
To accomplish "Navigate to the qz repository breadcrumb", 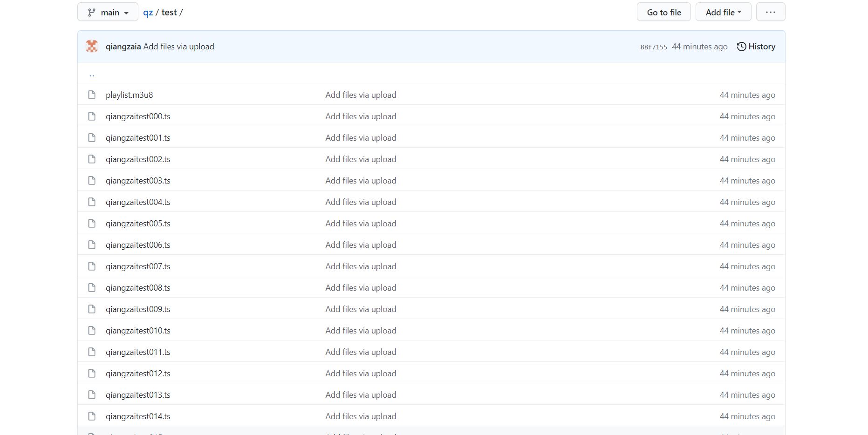I will pos(148,13).
